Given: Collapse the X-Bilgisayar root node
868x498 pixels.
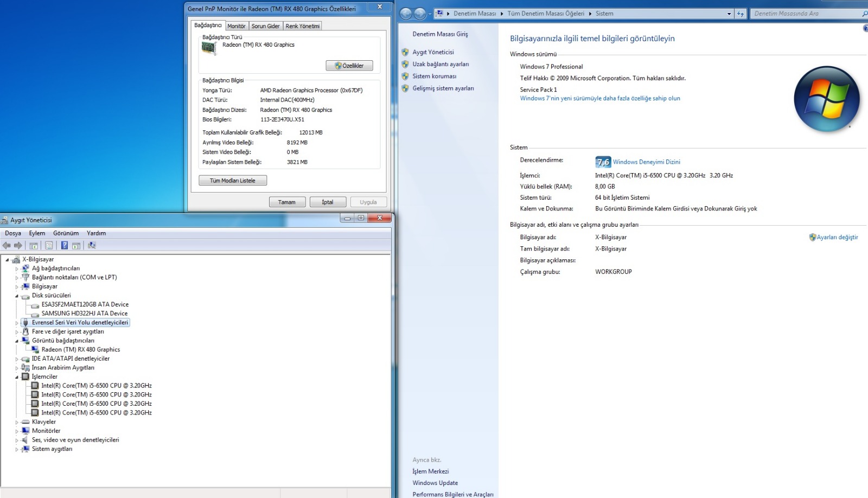Looking at the screenshot, I should tap(8, 260).
